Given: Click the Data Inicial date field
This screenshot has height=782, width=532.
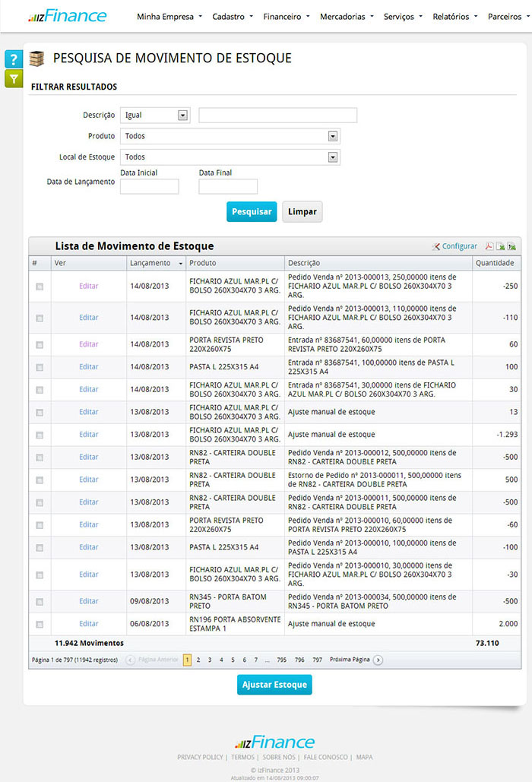Looking at the screenshot, I should (150, 186).
